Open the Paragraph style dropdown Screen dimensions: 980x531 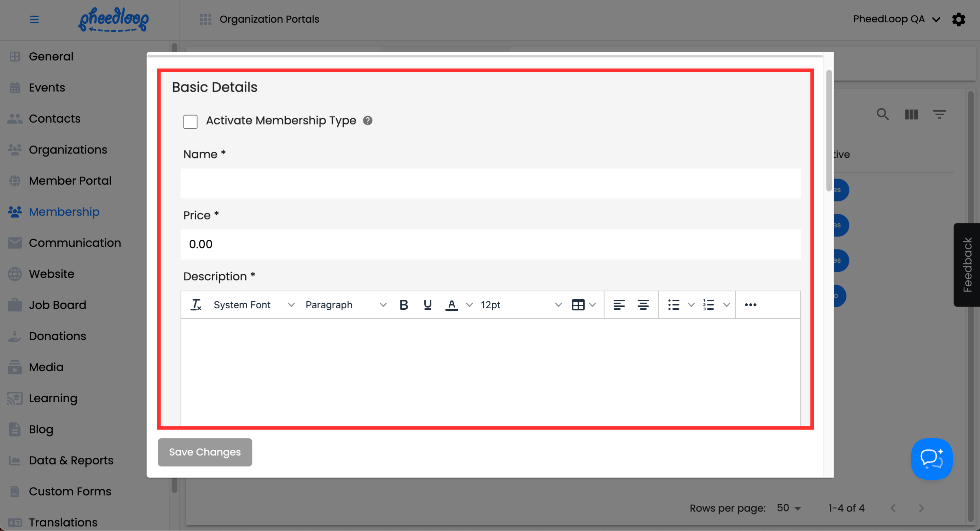345,305
